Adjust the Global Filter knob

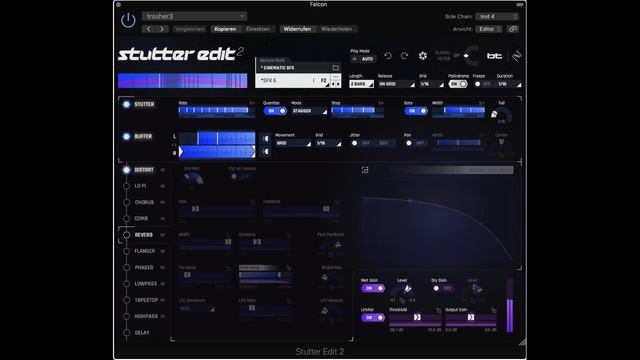pyautogui.click(x=471, y=56)
